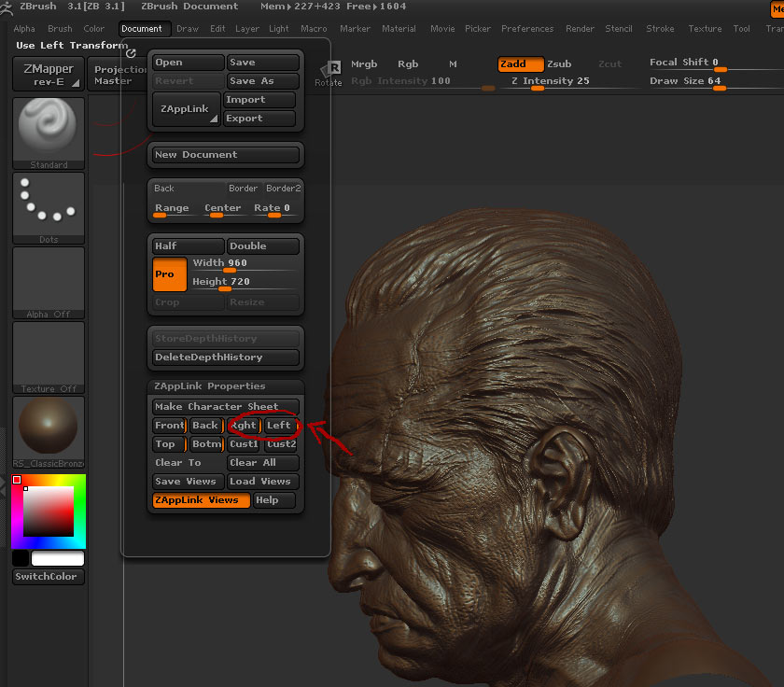Click the Load Views button
This screenshot has width=784, height=687.
(x=263, y=481)
